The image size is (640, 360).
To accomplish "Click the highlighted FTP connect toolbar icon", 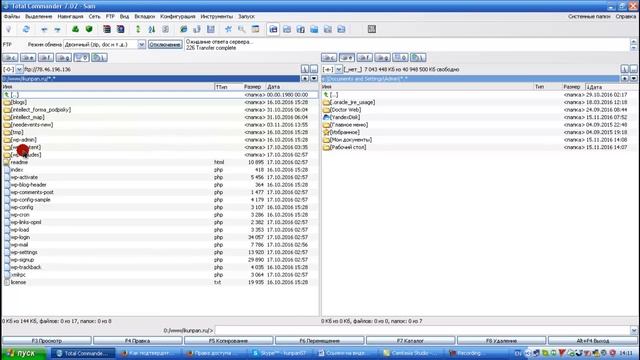I will tap(273, 29).
